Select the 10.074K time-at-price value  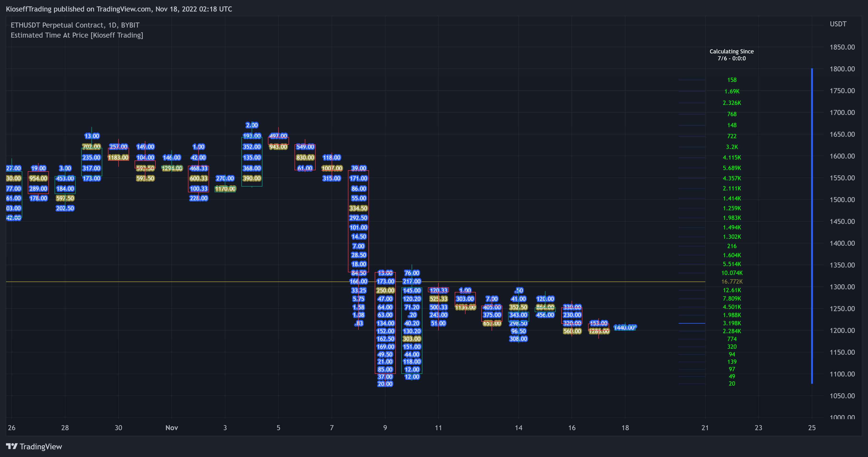tap(732, 273)
